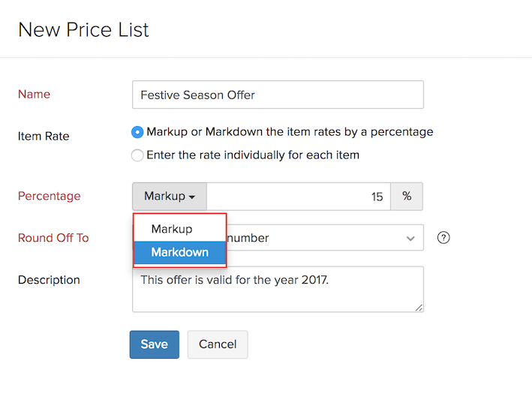
Task: Focus the Name field with Festive Season Offer
Action: [x=278, y=95]
